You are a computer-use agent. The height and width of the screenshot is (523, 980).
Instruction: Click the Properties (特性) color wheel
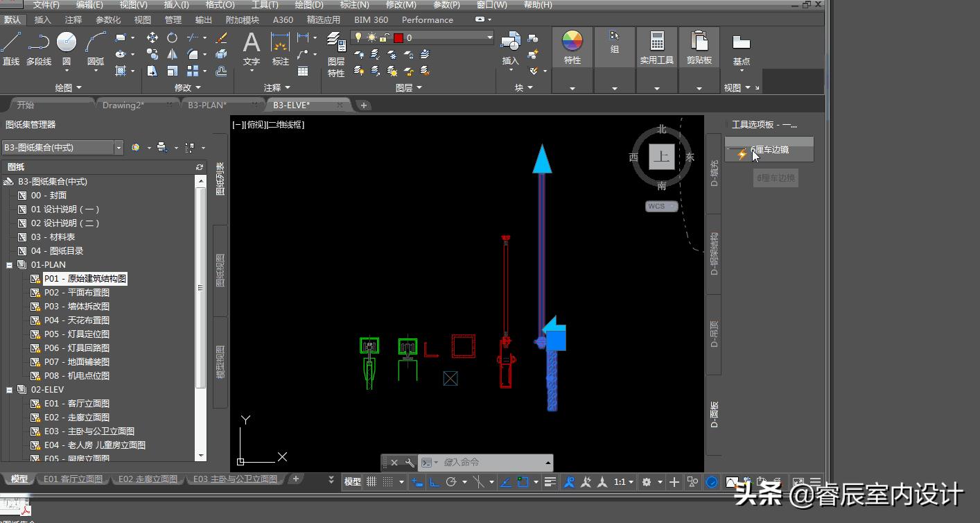pyautogui.click(x=572, y=41)
